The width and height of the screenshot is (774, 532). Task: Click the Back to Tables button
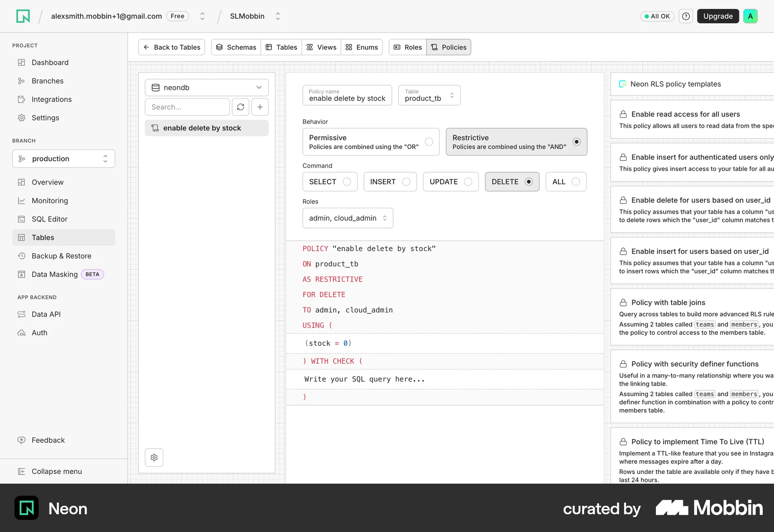pos(172,47)
